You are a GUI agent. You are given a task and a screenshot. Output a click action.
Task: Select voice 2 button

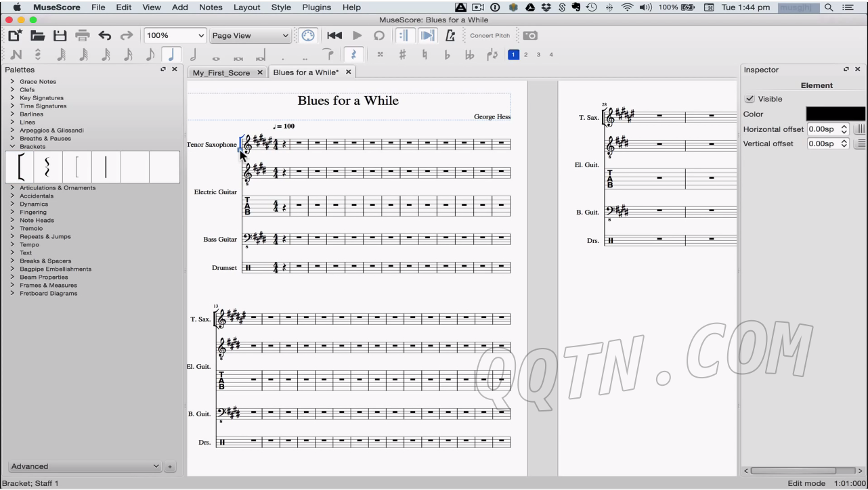[x=525, y=55]
